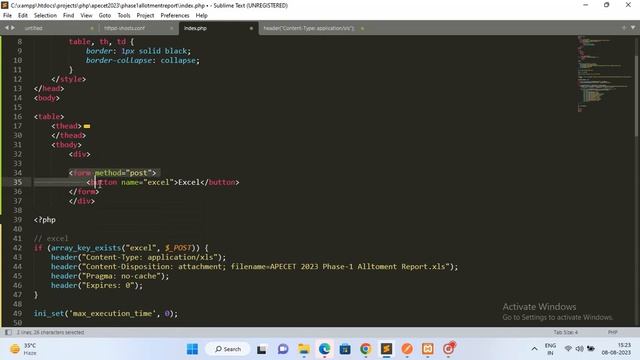Viewport: 640px width, 360px height.
Task: Show hidden system tray icons
Action: coord(534,349)
